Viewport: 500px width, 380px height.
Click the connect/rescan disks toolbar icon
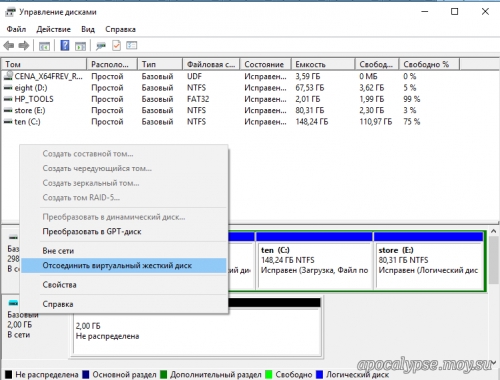(101, 46)
